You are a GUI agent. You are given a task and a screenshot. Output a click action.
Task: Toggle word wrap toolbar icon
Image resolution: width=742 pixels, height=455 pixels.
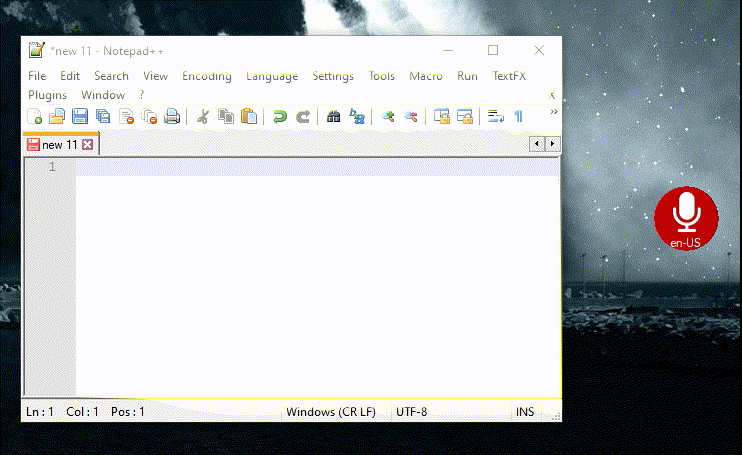[x=495, y=116]
